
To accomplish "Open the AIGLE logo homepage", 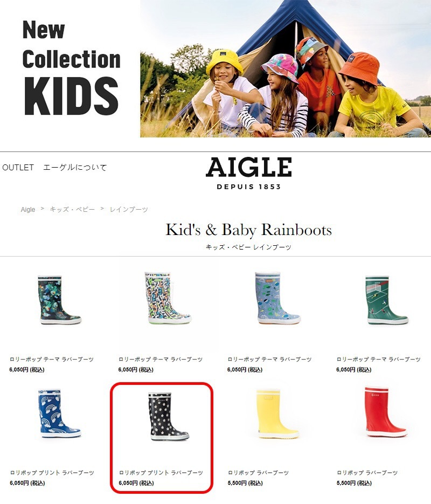I will 248,174.
